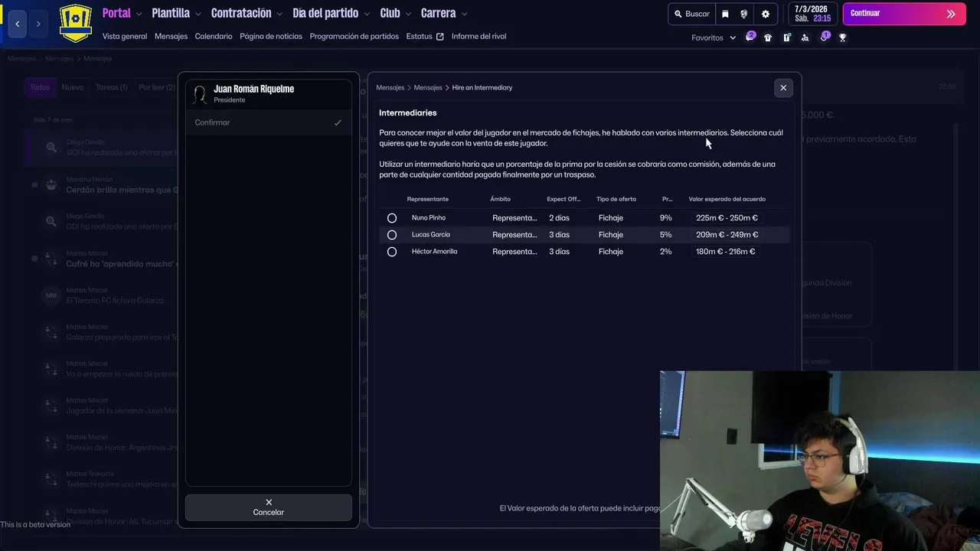This screenshot has width=980, height=551.
Task: Open the Vista general tab
Action: [x=125, y=36]
